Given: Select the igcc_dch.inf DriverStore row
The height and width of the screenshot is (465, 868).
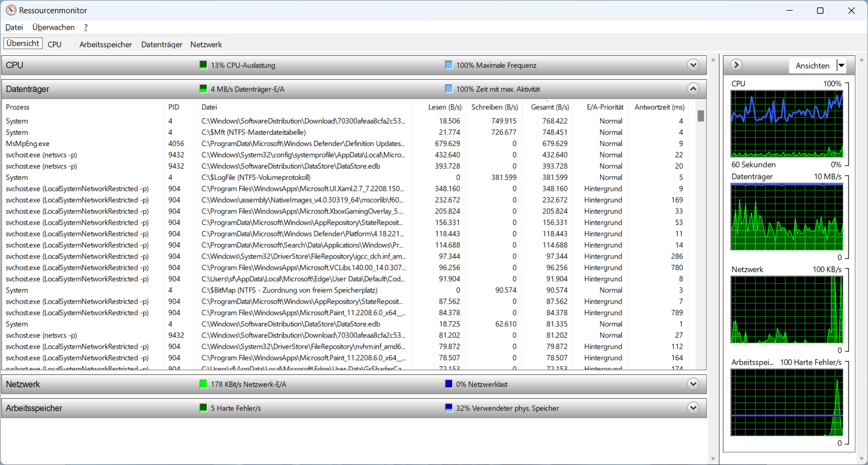Looking at the screenshot, I should (x=345, y=256).
